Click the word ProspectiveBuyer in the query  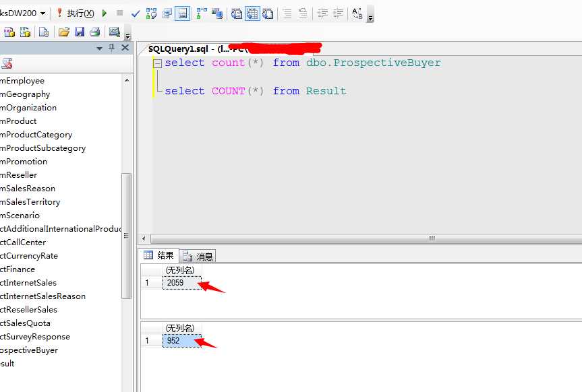coord(387,63)
